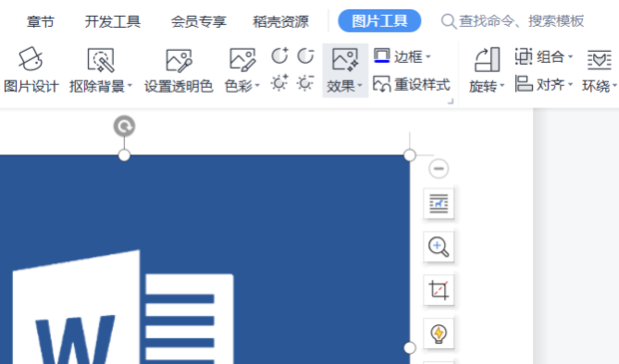Click the 对齐 align icon
The height and width of the screenshot is (364, 619).
click(523, 84)
